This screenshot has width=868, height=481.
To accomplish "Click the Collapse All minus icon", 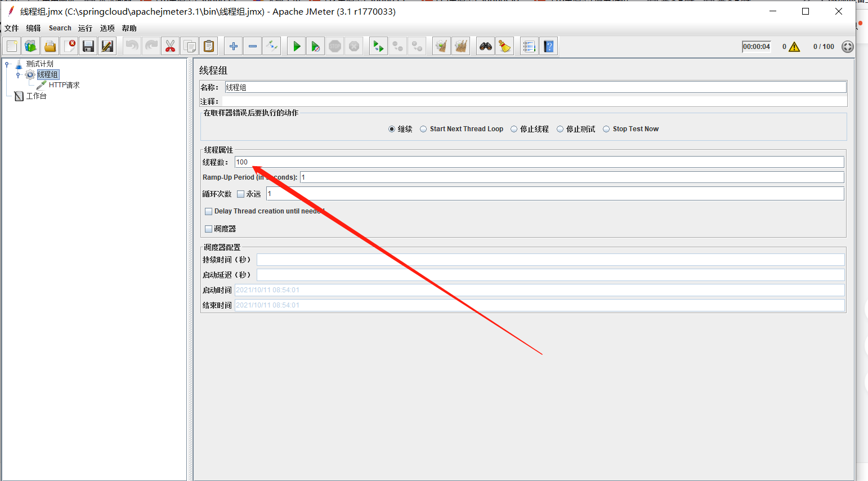I will click(x=253, y=46).
